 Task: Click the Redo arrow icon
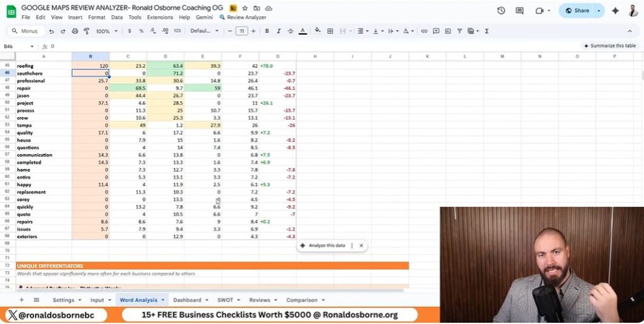[x=63, y=31]
